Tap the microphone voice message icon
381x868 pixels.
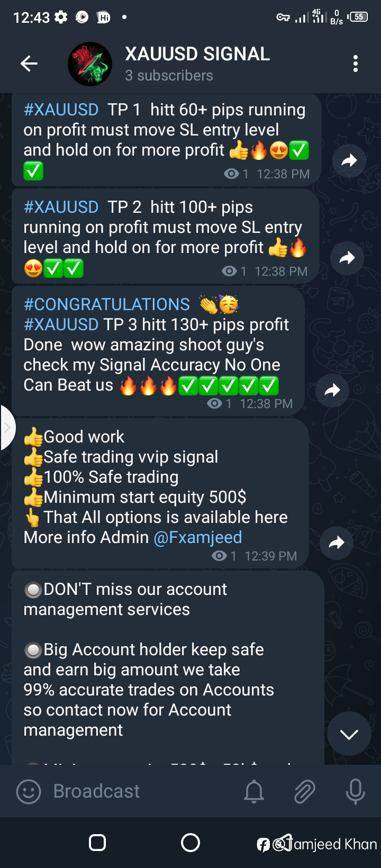[x=356, y=792]
